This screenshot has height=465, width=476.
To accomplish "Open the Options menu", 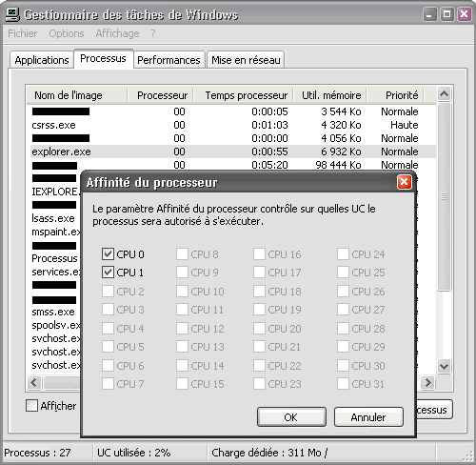I will (x=67, y=33).
